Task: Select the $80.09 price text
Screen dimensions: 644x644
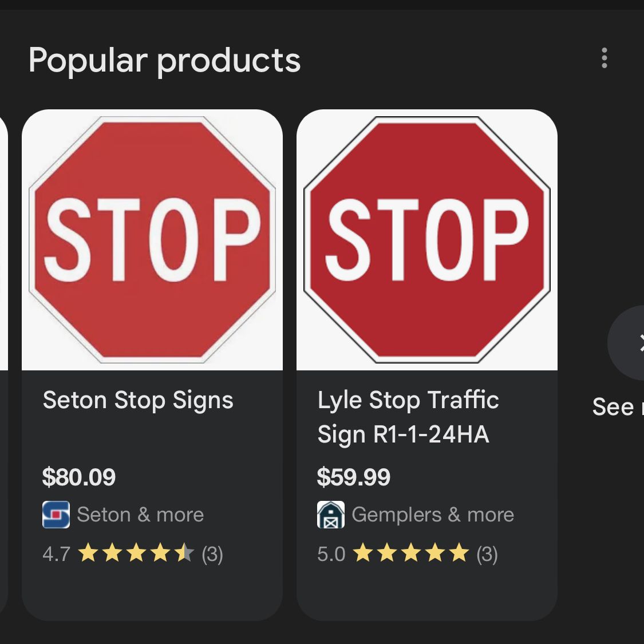Action: click(80, 477)
